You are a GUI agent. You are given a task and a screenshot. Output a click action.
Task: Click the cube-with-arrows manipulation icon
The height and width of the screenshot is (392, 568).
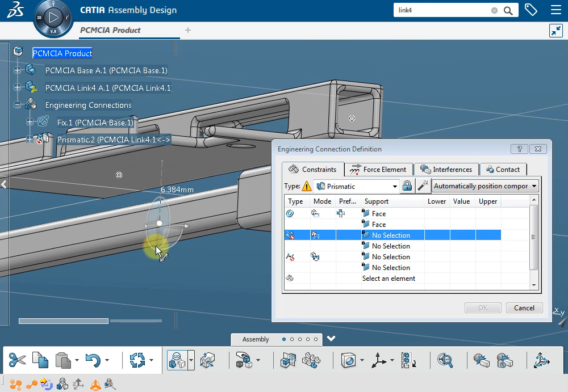[x=207, y=360]
